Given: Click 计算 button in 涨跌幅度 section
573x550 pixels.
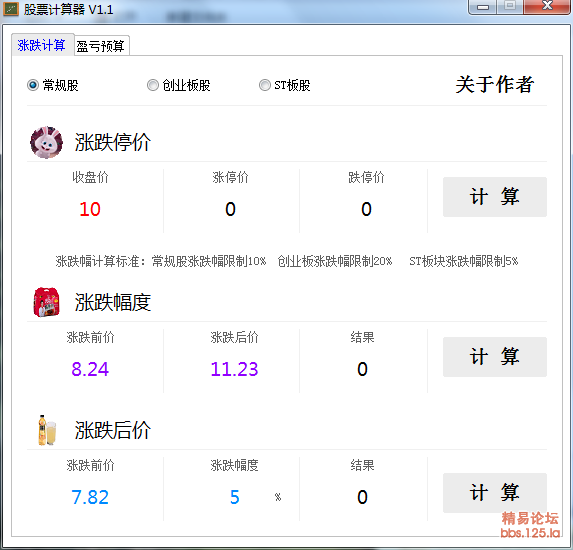Looking at the screenshot, I should coord(495,357).
